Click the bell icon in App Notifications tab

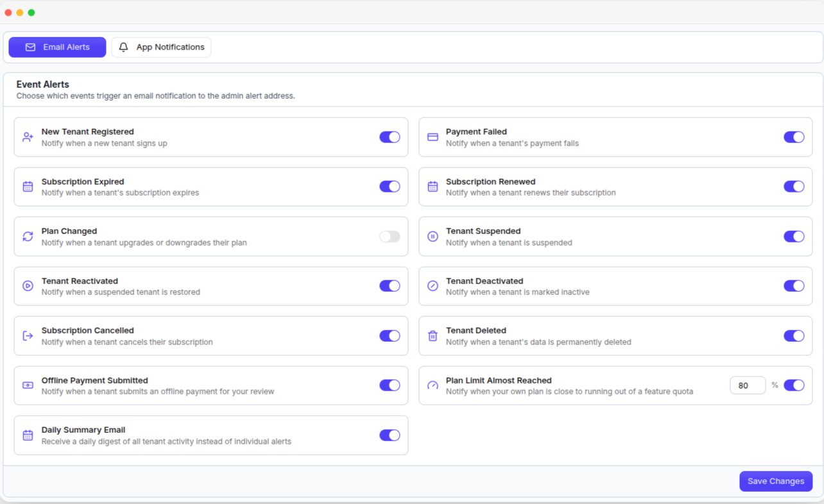click(124, 47)
